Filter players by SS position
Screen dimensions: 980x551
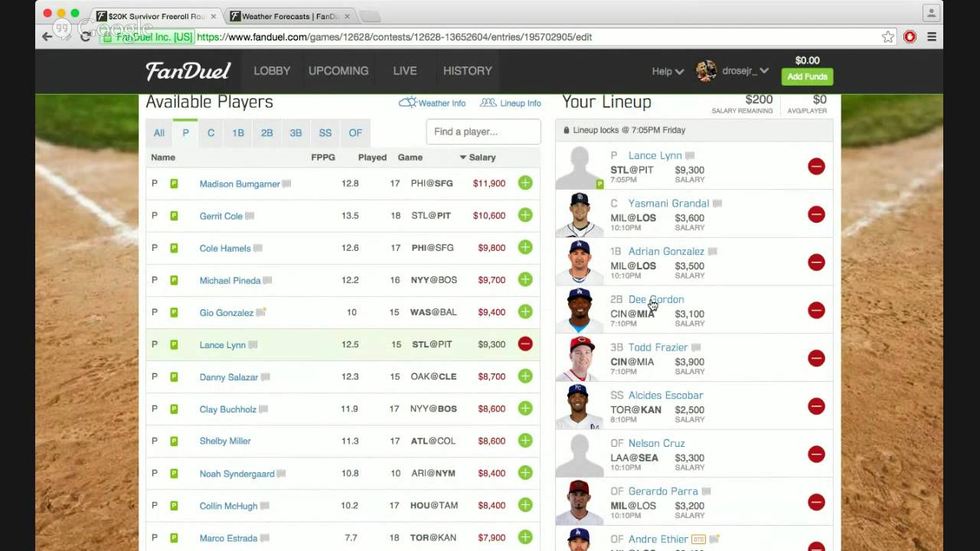(325, 132)
